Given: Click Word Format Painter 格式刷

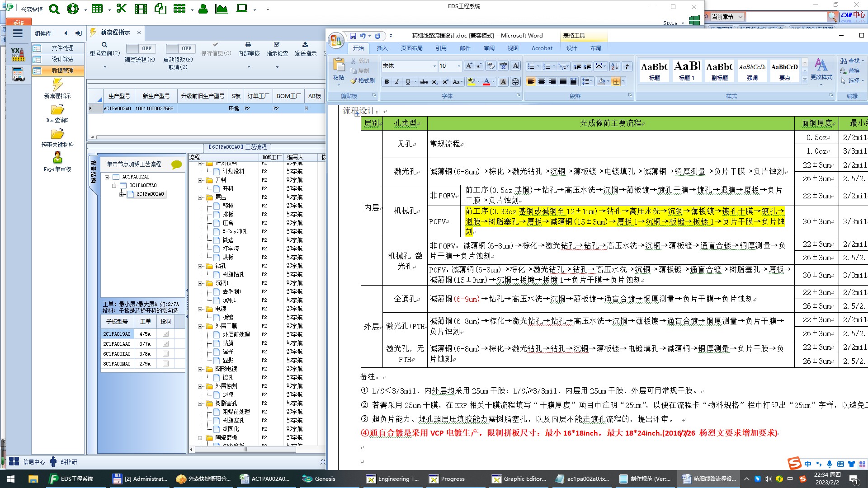Looking at the screenshot, I should point(363,81).
